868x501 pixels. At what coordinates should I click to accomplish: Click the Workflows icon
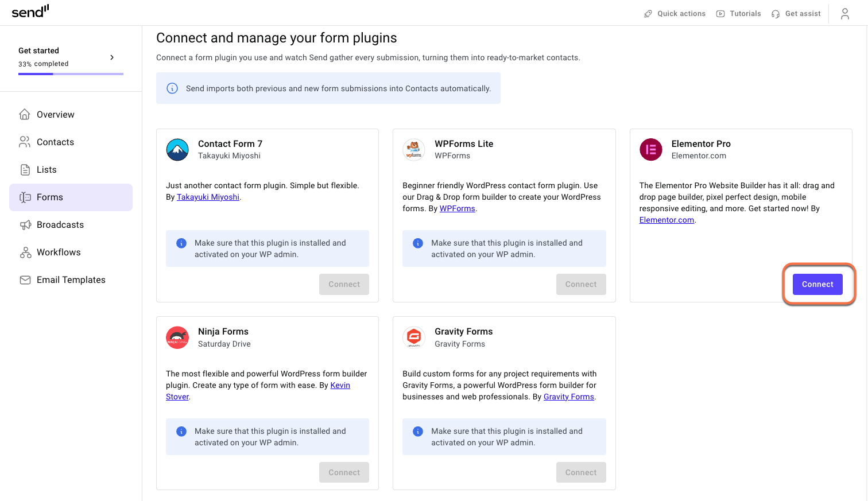(25, 252)
